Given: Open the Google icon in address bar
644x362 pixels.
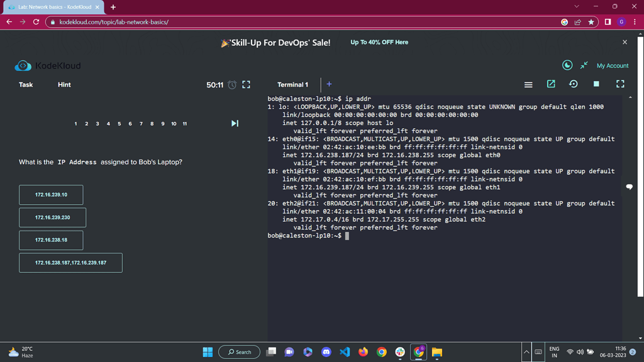Looking at the screenshot, I should 564,22.
